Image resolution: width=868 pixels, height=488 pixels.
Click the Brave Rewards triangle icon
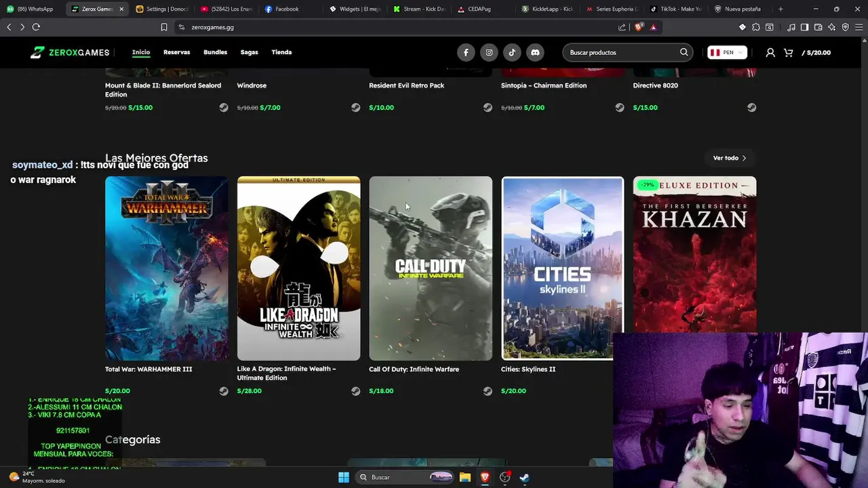653,27
